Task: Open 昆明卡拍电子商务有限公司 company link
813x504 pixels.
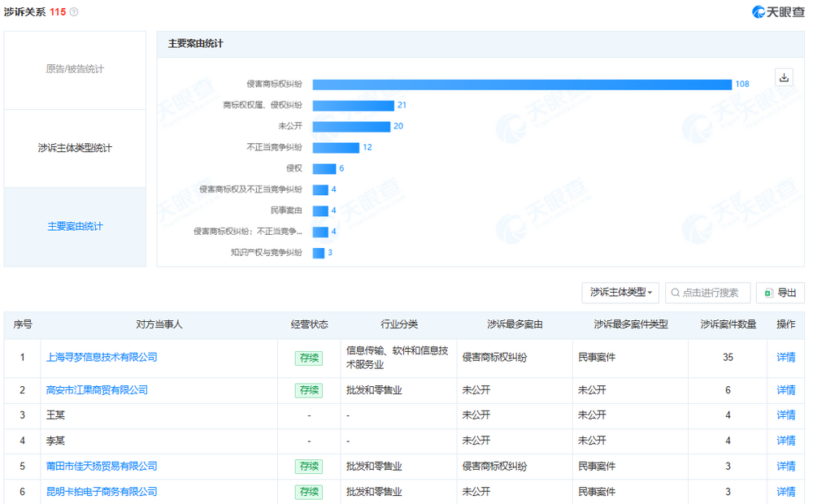Action: point(102,492)
